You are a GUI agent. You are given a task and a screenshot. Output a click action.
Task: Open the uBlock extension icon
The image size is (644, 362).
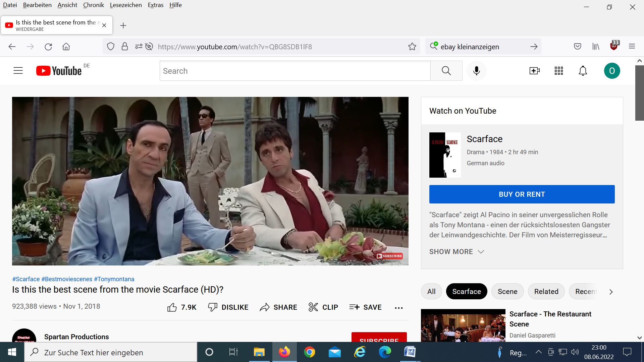(x=614, y=46)
